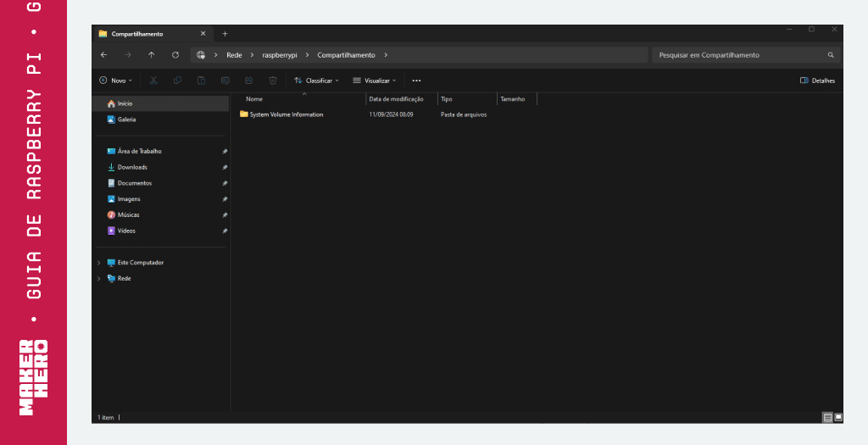
Task: Expand the Rede tree node
Action: pos(99,279)
